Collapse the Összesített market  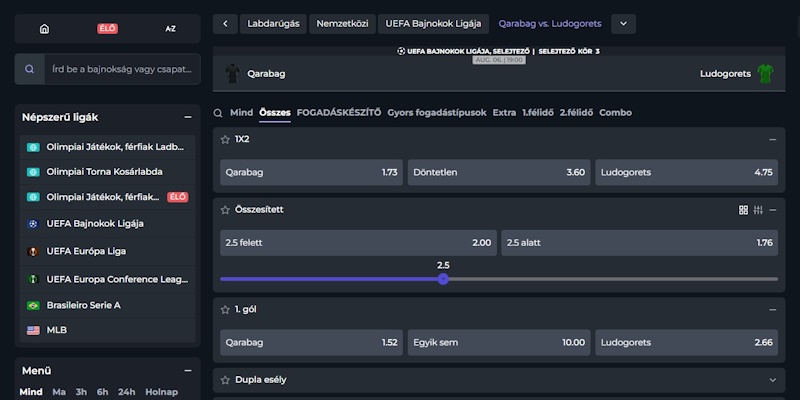(772, 210)
